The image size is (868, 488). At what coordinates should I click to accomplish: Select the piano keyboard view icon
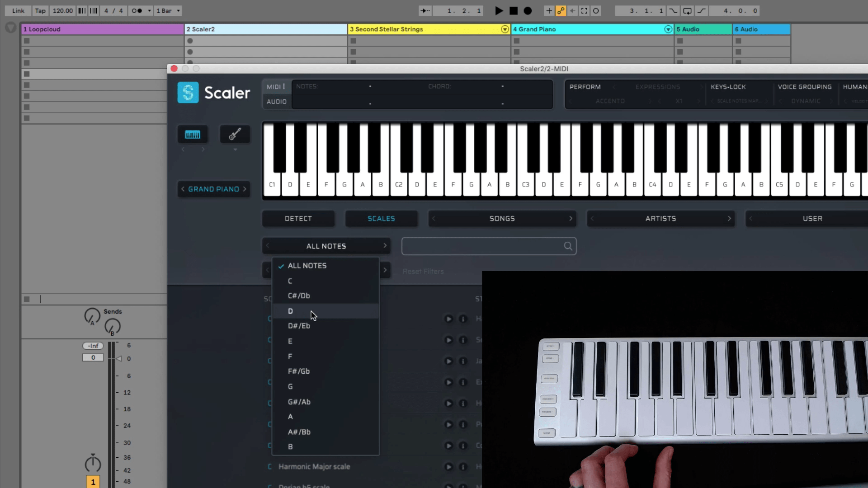point(193,135)
